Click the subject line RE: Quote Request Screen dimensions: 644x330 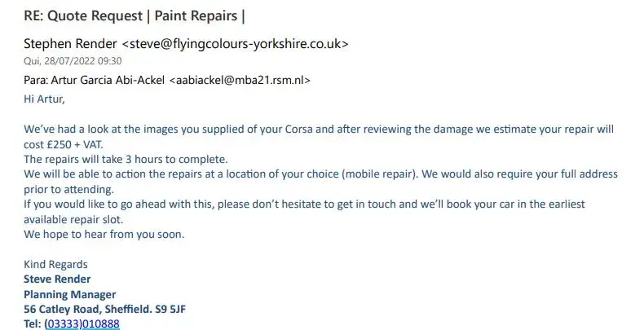click(83, 15)
